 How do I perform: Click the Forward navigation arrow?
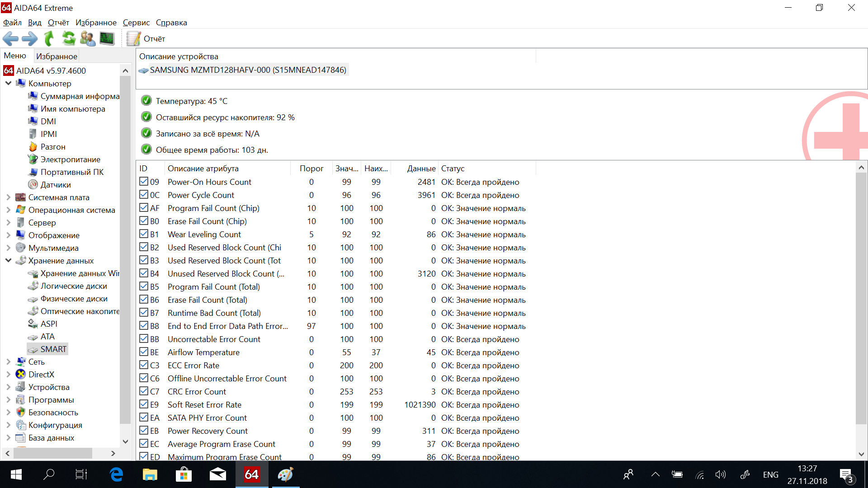point(30,39)
